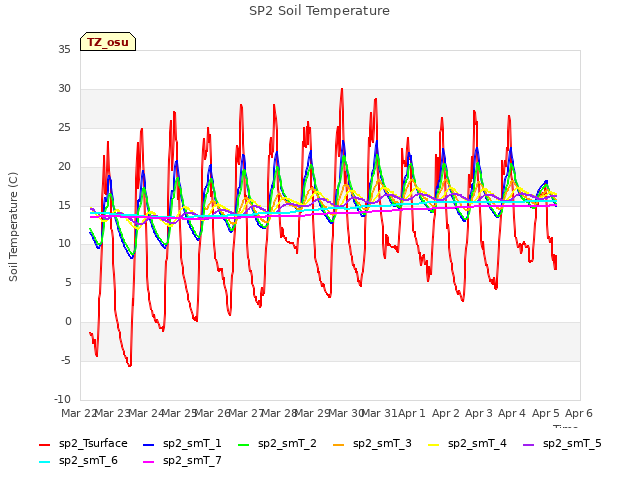Toggle the sp2_smT_6 legend entry
Image resolution: width=640 pixels, height=480 pixels.
click(78, 460)
